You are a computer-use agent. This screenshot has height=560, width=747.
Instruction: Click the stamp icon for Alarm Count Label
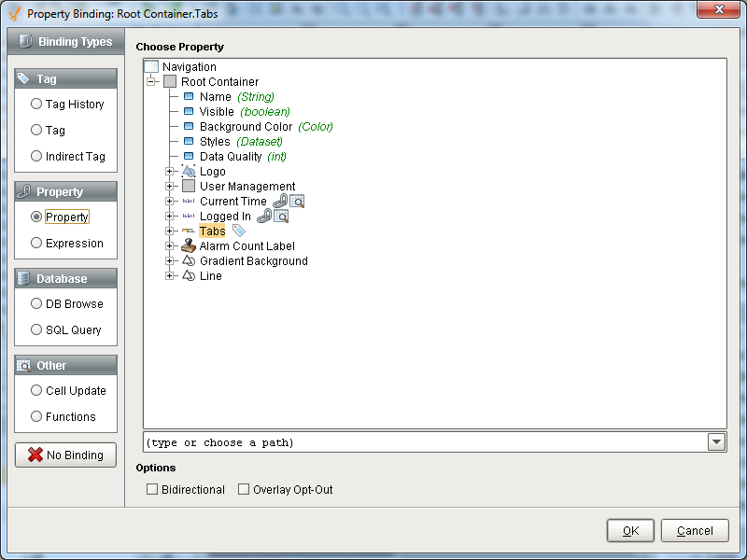[188, 245]
